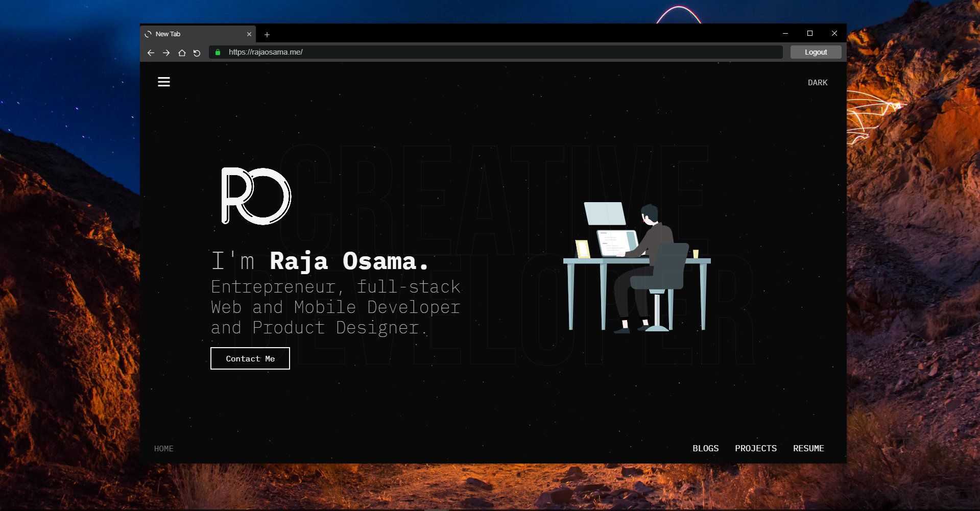Minimize the browser window

pos(785,33)
